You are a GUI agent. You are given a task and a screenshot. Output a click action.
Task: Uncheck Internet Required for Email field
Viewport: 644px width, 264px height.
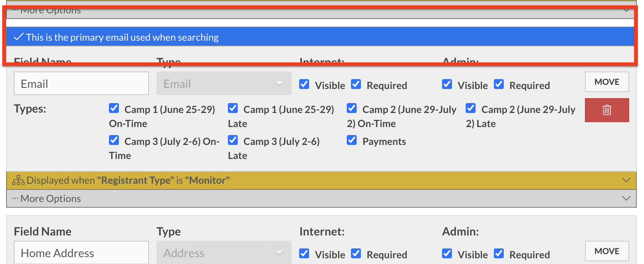pyautogui.click(x=356, y=84)
